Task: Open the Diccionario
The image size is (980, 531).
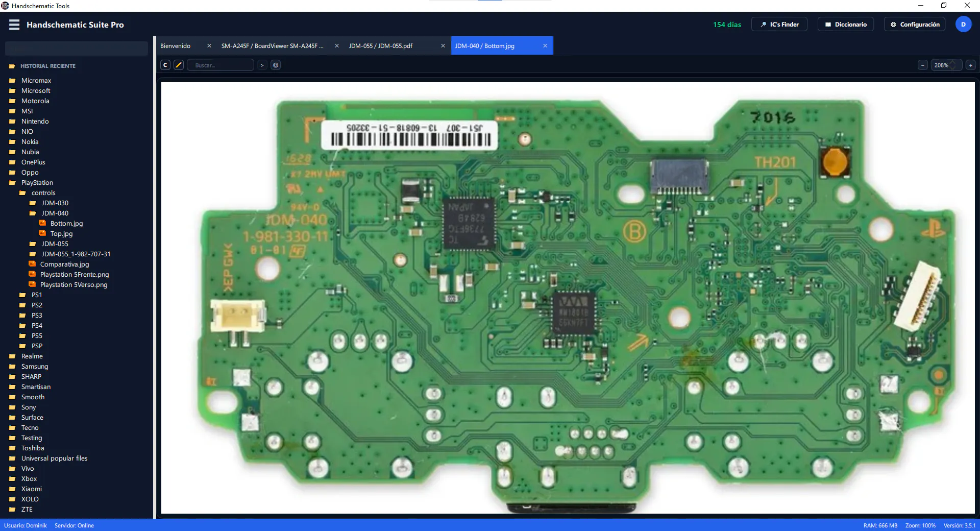Action: click(846, 25)
